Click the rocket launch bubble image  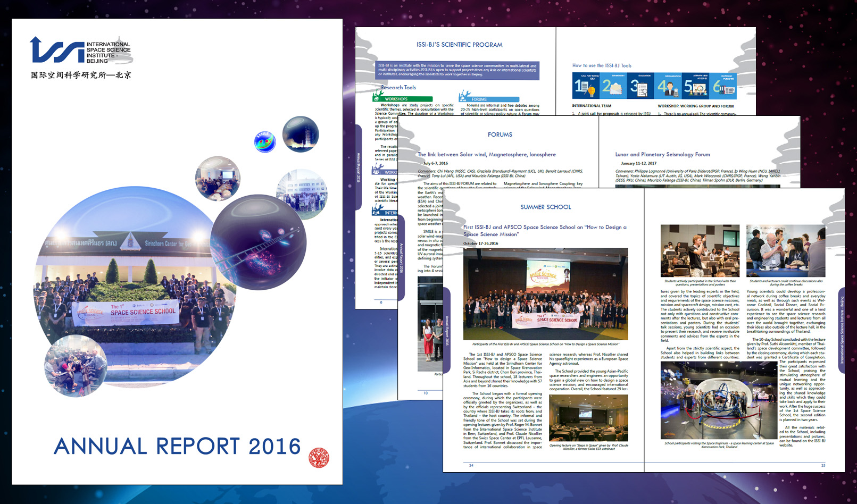(301, 135)
